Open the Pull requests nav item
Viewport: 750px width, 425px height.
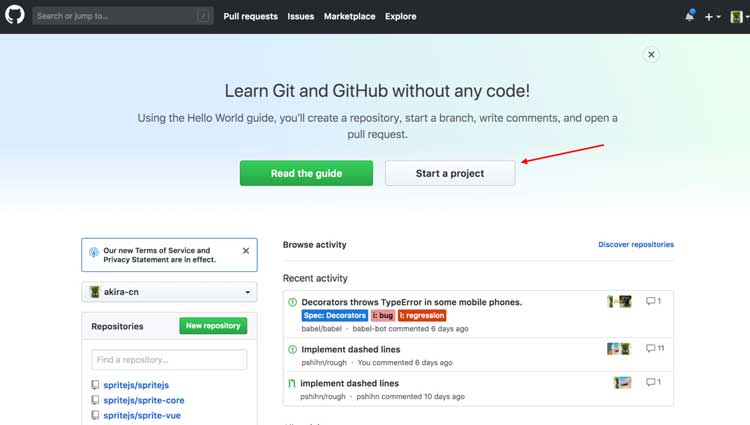point(250,16)
